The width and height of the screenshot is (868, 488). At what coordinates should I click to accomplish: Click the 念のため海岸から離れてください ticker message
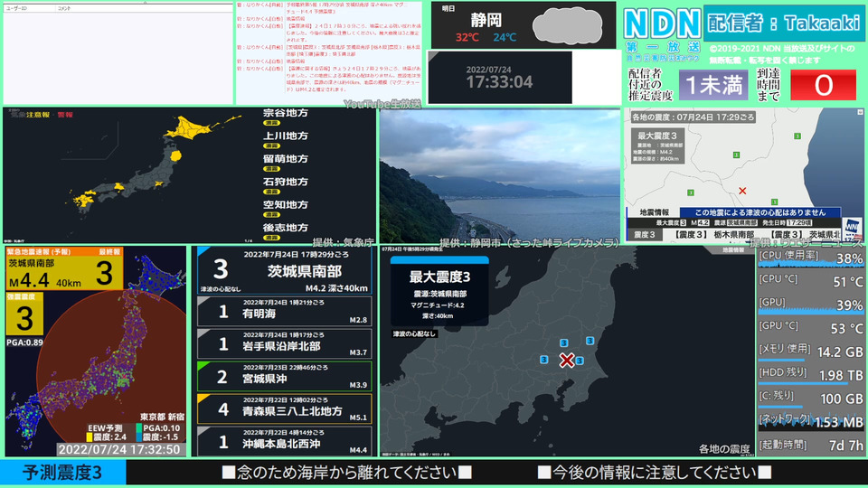[x=346, y=473]
